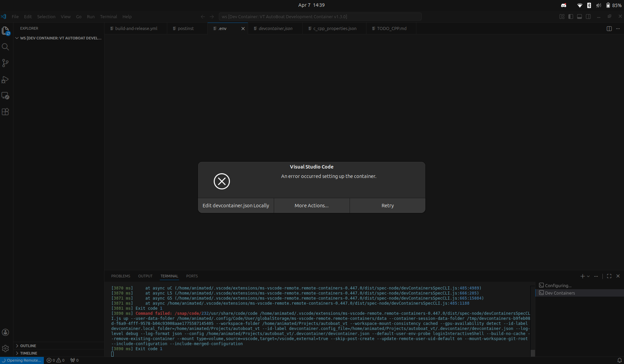Open the Terminal menu

click(x=108, y=17)
